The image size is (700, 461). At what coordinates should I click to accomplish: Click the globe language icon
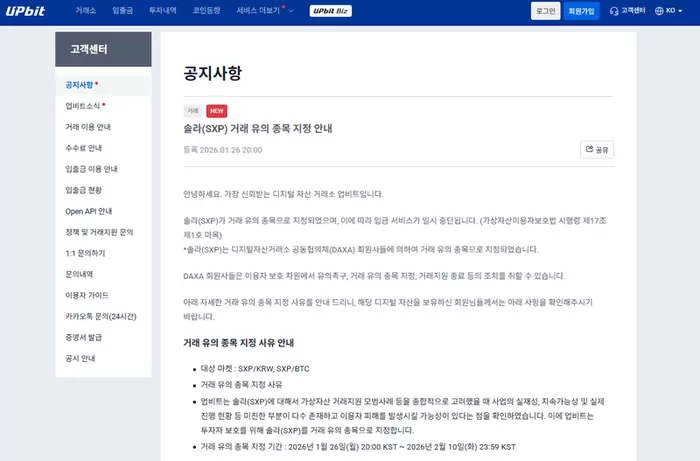659,11
